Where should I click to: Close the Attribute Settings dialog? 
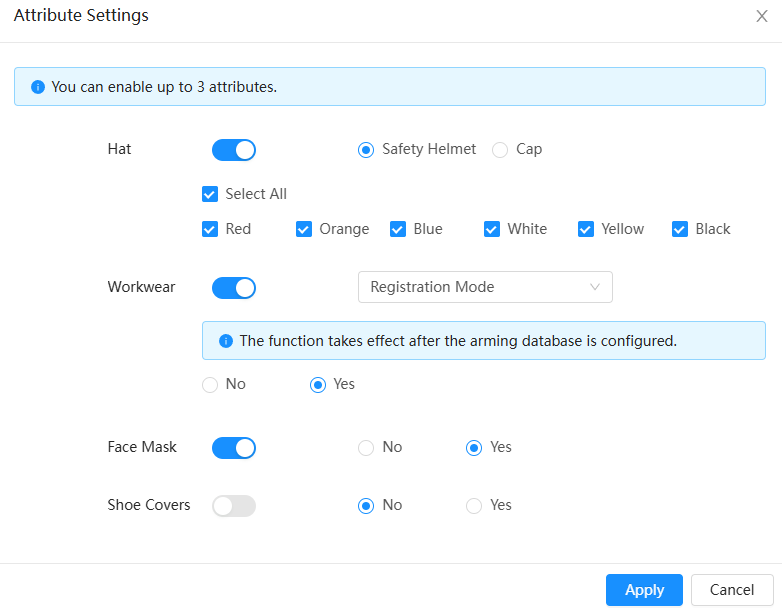(761, 16)
